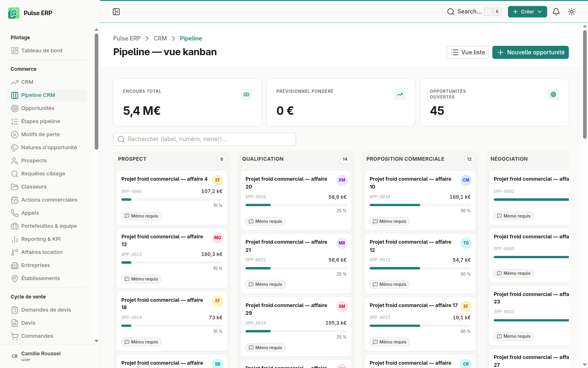Open card Projet froid commercial affaire 17
The height and width of the screenshot is (368, 588).
420,324
